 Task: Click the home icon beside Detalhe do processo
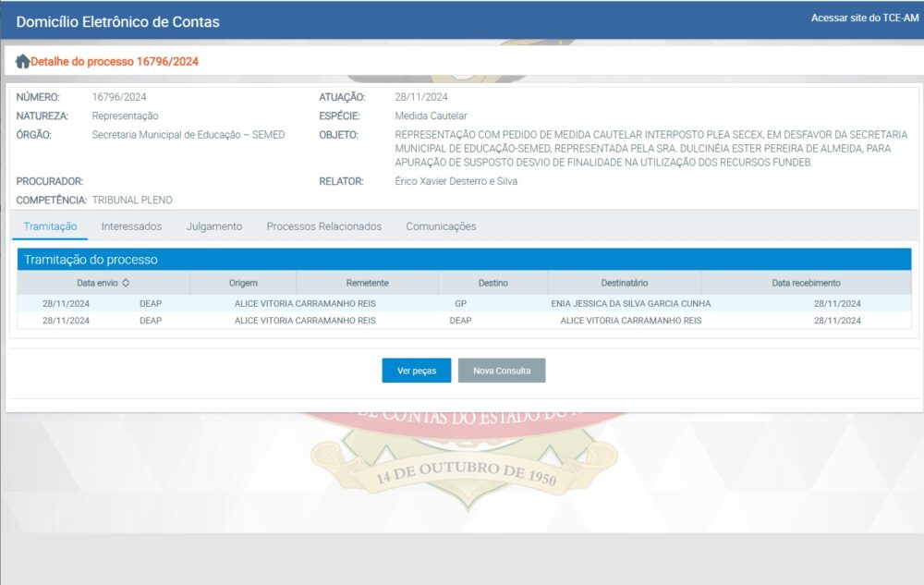[22, 62]
